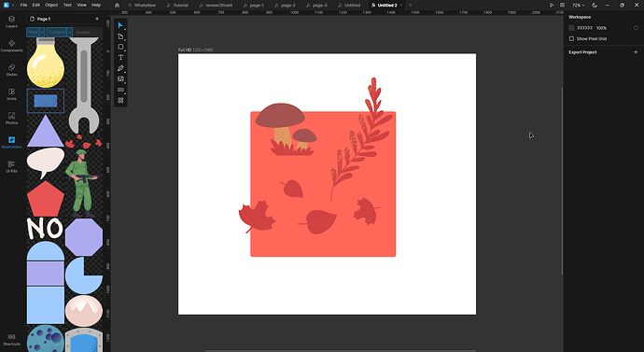Click the workspace opacity 100% value
This screenshot has height=352, width=644.
[601, 28]
